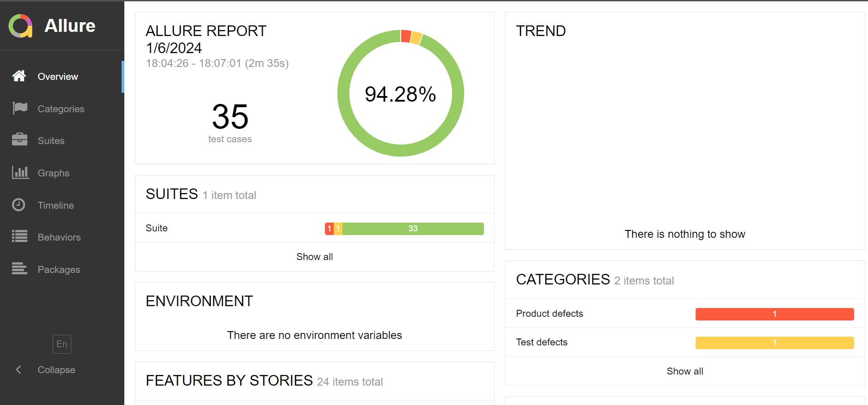868x405 pixels.
Task: Click the Allure logo icon
Action: pos(20,26)
